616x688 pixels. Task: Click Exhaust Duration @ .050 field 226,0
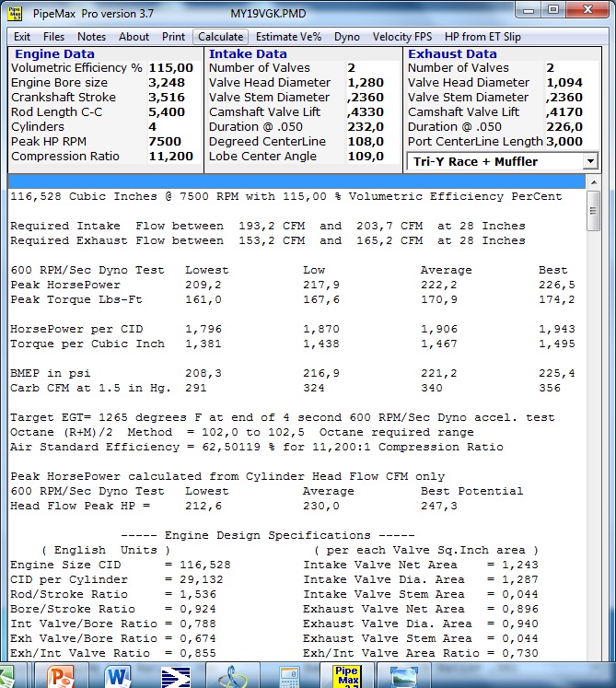pos(572,127)
